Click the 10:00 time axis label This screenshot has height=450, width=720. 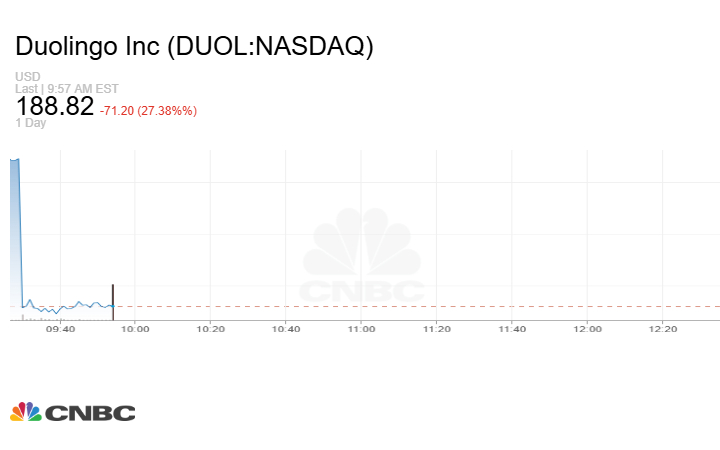pos(136,328)
